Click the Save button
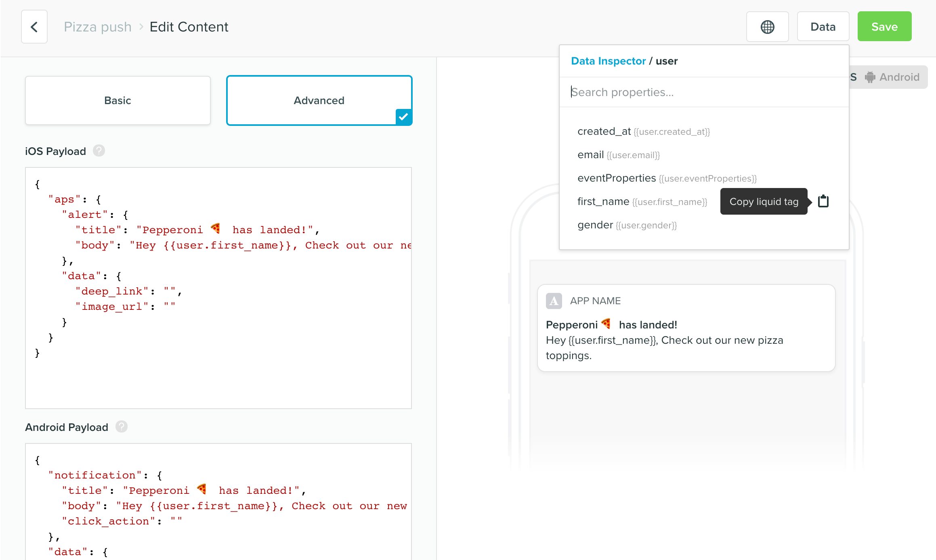Viewport: 936px width, 560px height. coord(884,27)
